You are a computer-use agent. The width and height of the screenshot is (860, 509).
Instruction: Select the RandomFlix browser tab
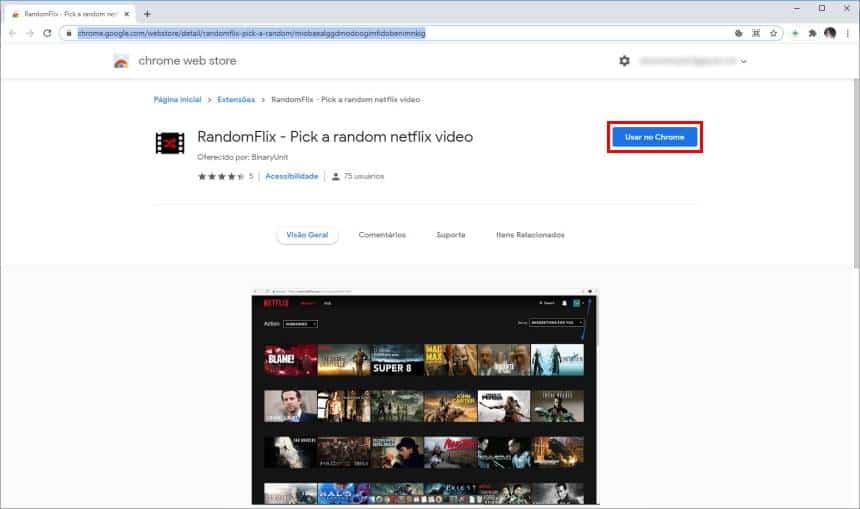point(70,14)
